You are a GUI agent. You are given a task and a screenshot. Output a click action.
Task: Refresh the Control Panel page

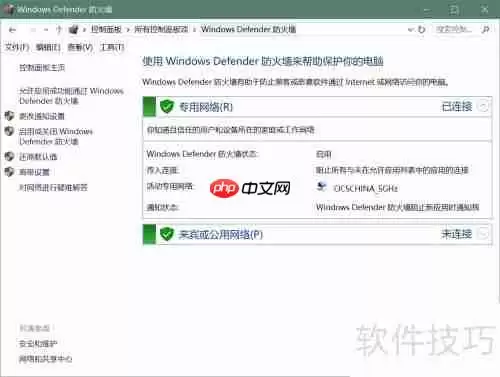point(422,30)
